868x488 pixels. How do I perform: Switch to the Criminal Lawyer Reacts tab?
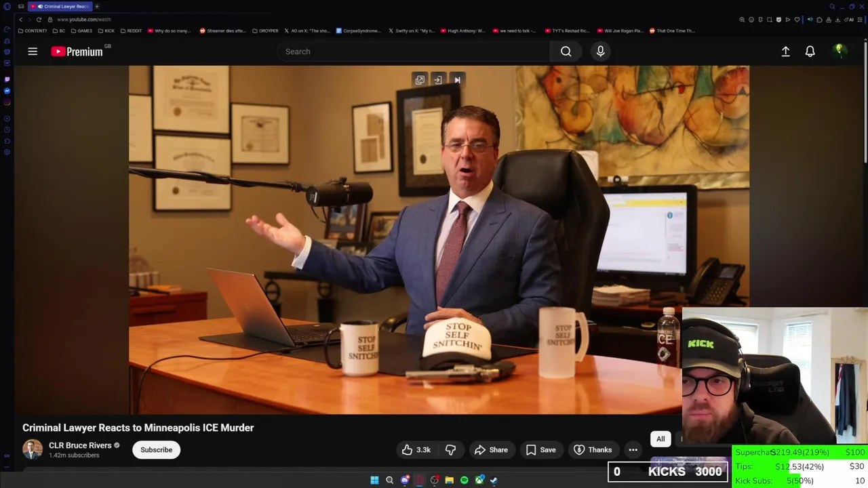(x=60, y=6)
